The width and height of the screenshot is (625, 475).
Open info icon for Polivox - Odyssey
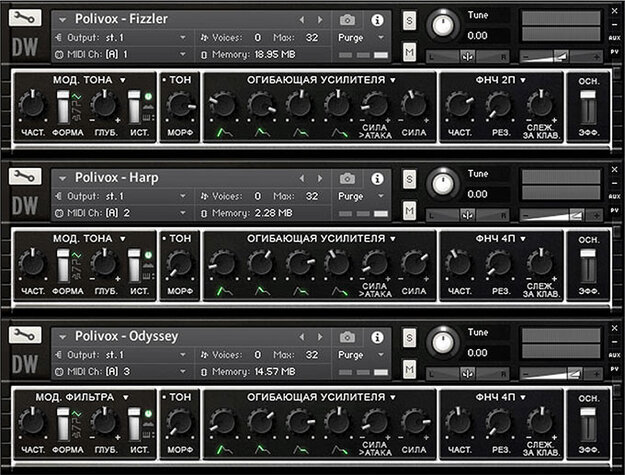(x=377, y=337)
